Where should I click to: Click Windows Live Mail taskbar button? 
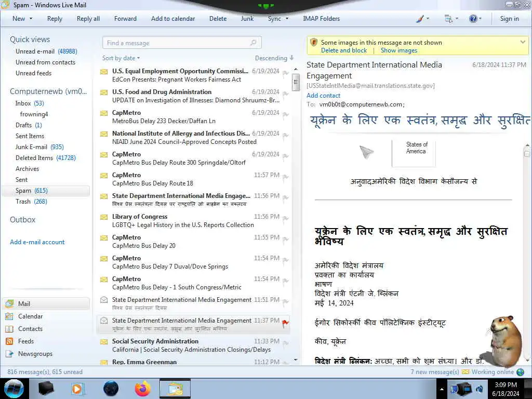175,389
